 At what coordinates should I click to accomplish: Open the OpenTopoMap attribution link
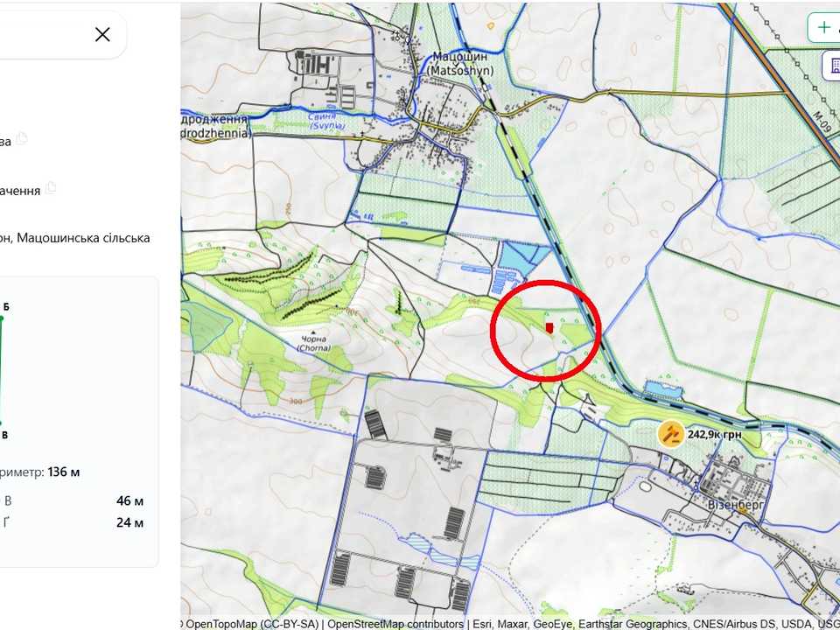(x=252, y=624)
